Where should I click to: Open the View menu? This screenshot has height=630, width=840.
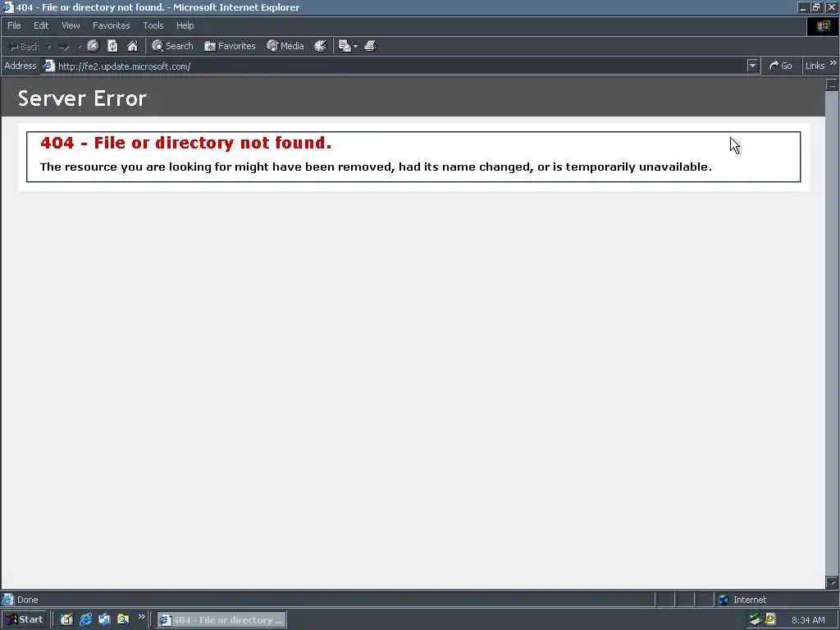point(71,25)
